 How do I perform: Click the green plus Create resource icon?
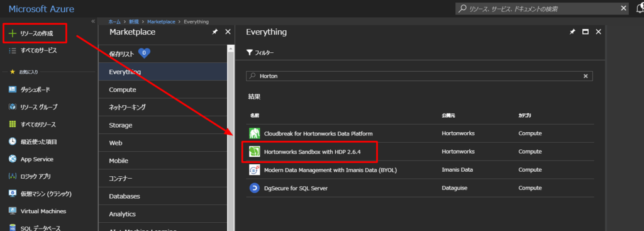(13, 34)
